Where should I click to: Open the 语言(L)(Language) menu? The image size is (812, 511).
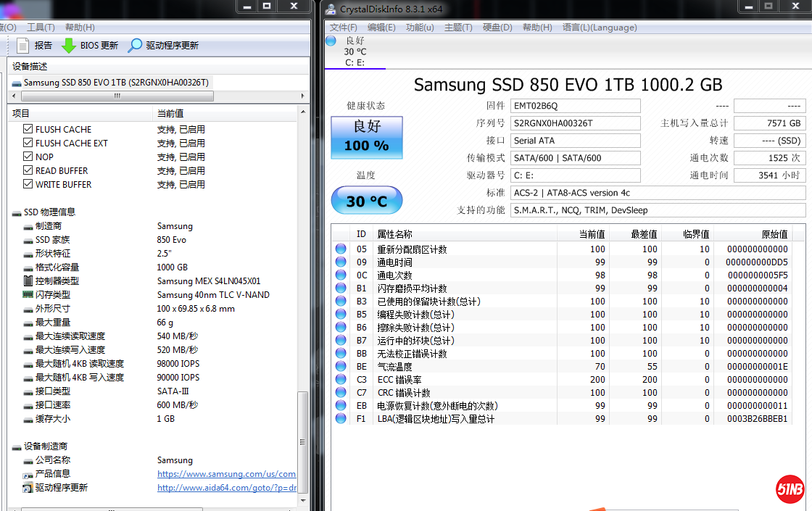pos(599,28)
